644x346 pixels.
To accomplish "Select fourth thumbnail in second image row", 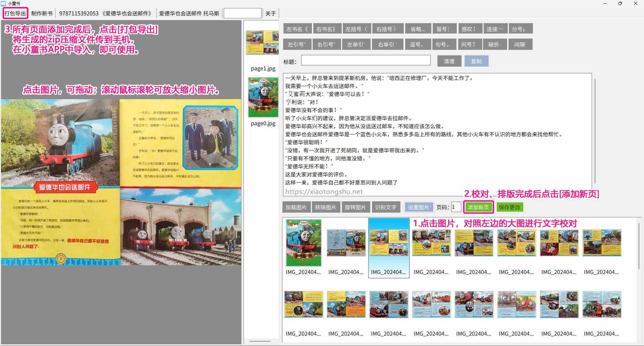I will 431,310.
